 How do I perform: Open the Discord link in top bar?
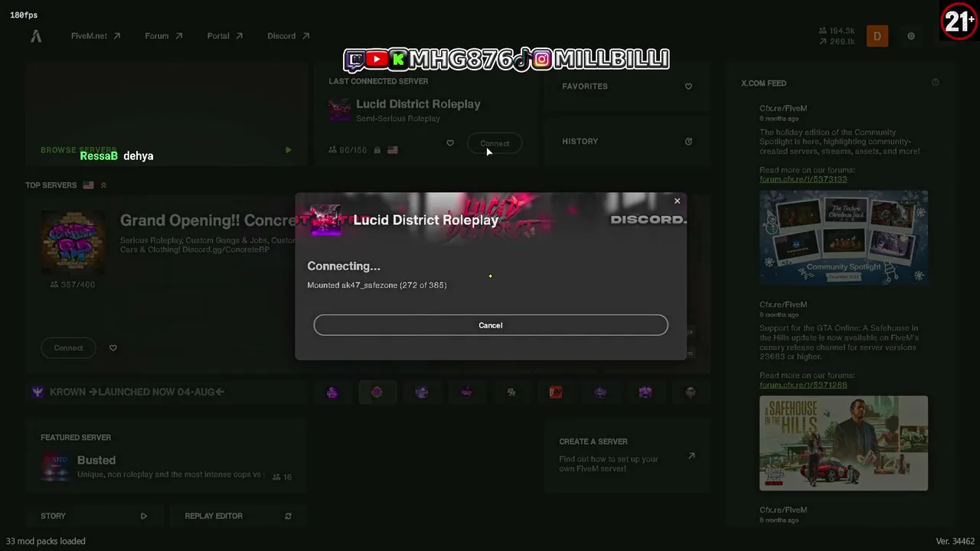tap(289, 36)
